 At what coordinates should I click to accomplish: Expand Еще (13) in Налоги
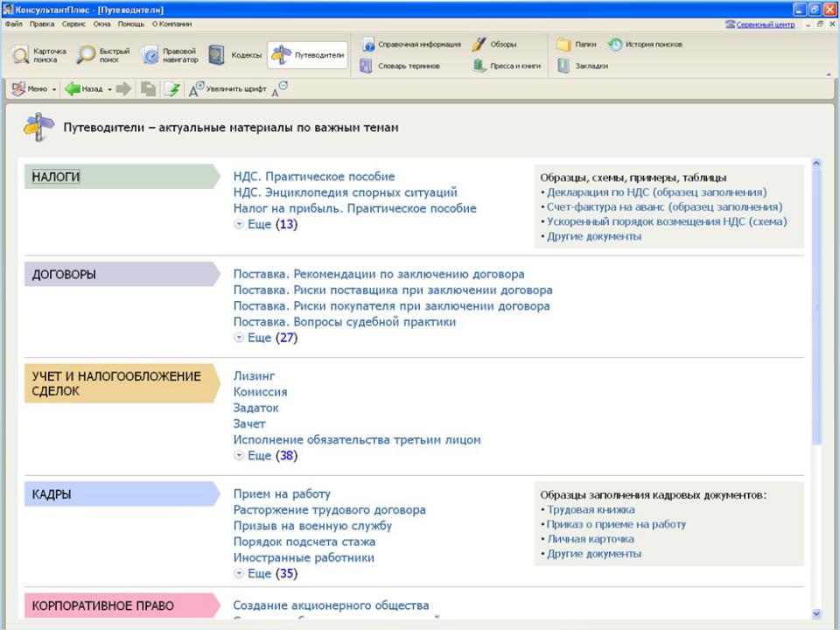point(266,225)
